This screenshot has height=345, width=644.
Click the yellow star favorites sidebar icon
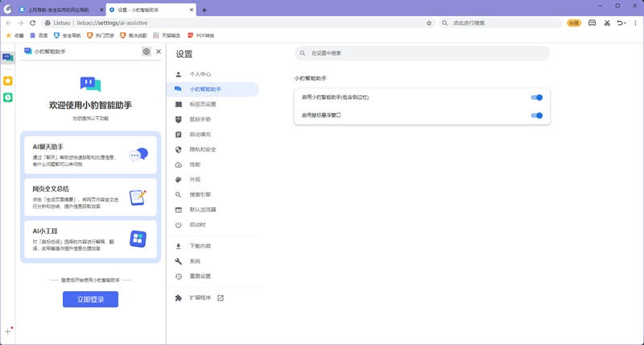8,81
